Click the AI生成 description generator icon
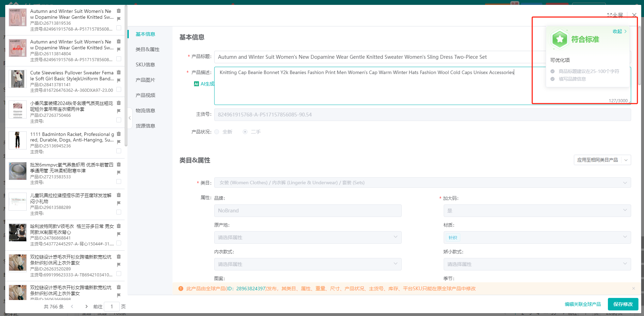The height and width of the screenshot is (316, 644). click(x=196, y=84)
